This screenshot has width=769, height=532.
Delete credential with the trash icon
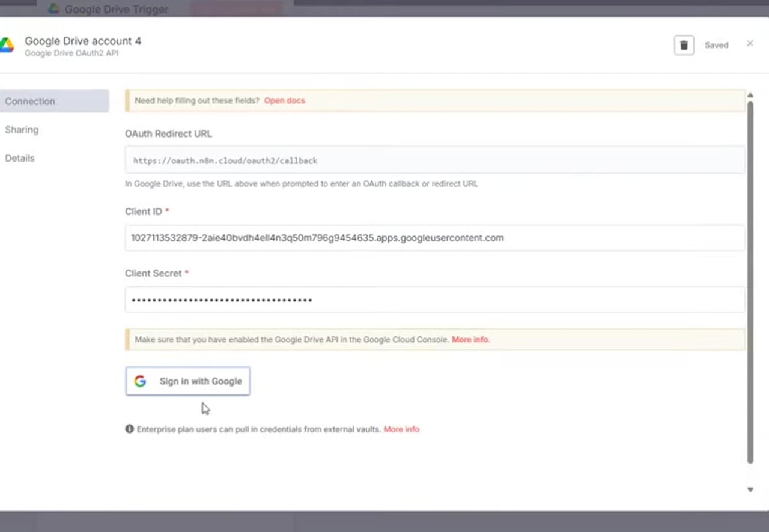pyautogui.click(x=684, y=45)
